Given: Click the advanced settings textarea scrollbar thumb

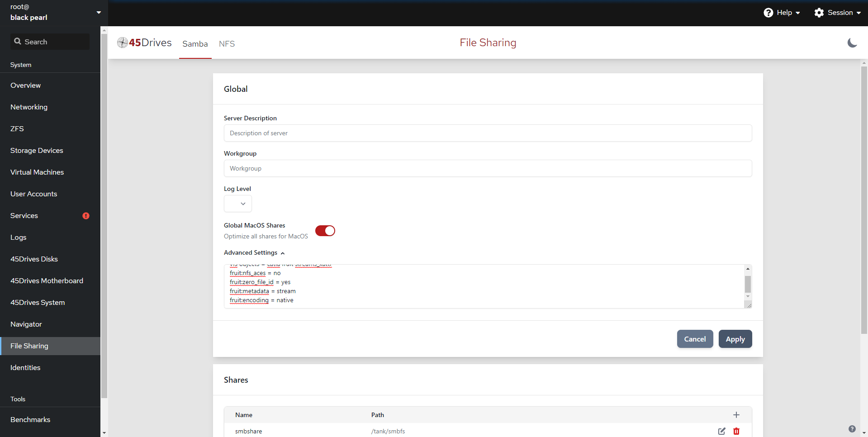Looking at the screenshot, I should tap(748, 284).
